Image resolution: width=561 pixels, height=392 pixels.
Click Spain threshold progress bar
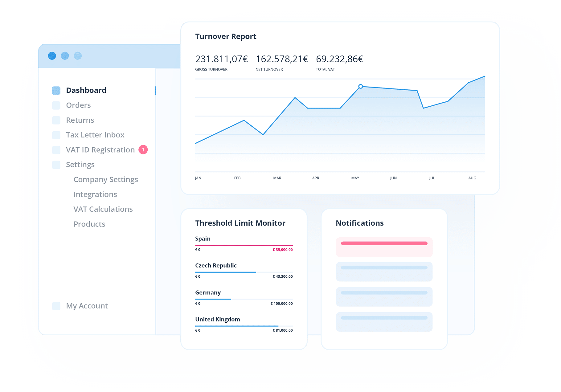click(x=244, y=245)
